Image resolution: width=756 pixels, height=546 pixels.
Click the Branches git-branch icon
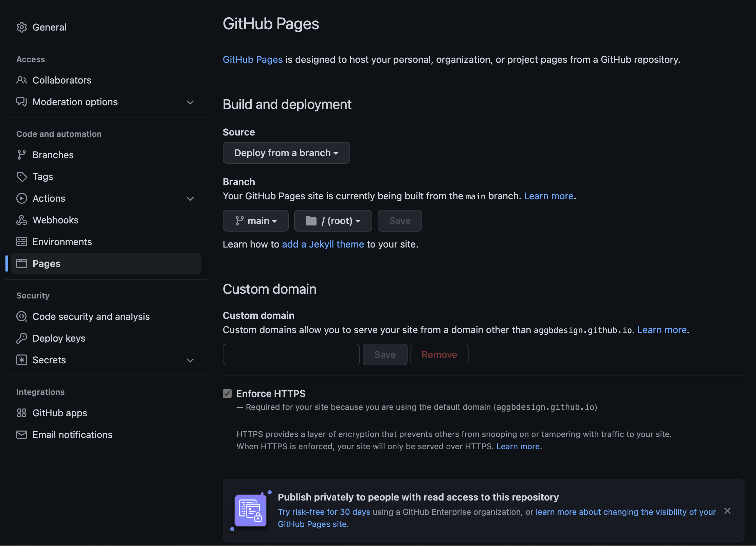tap(22, 155)
